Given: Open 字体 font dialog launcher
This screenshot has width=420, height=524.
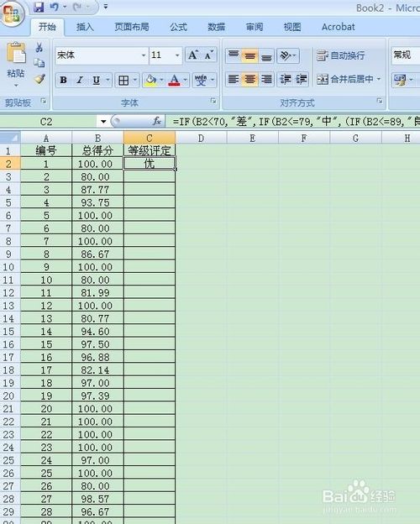Looking at the screenshot, I should click(213, 102).
